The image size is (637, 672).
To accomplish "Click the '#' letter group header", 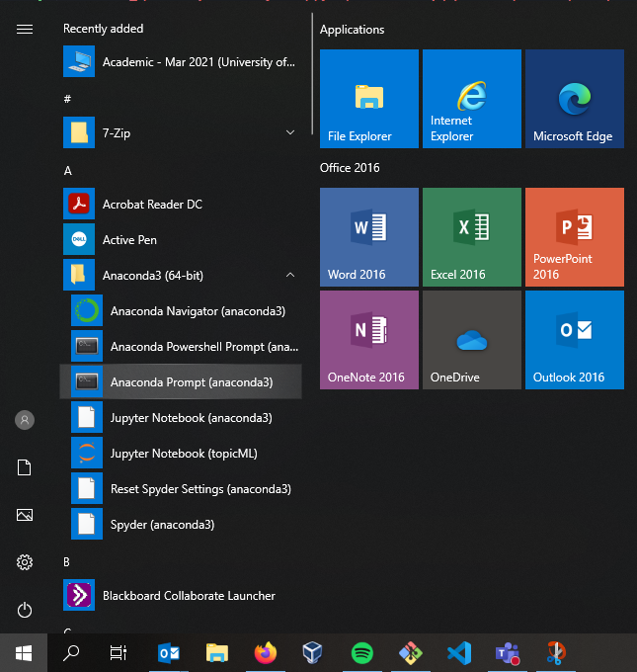I will click(x=67, y=99).
